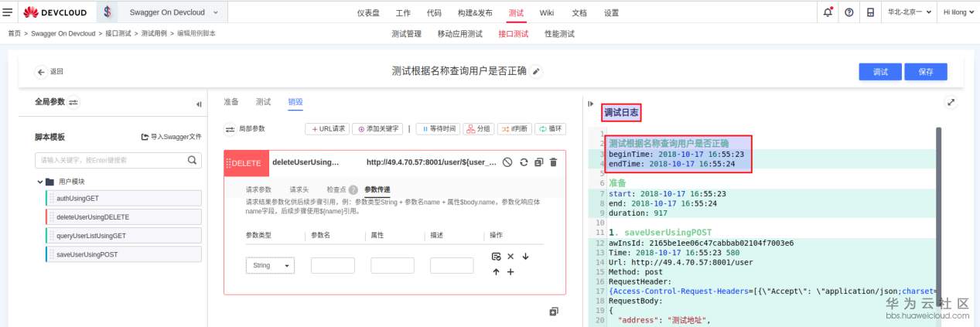Screen dimensions: 980x327
Task: Open the String parameter type dropdown
Action: point(270,265)
